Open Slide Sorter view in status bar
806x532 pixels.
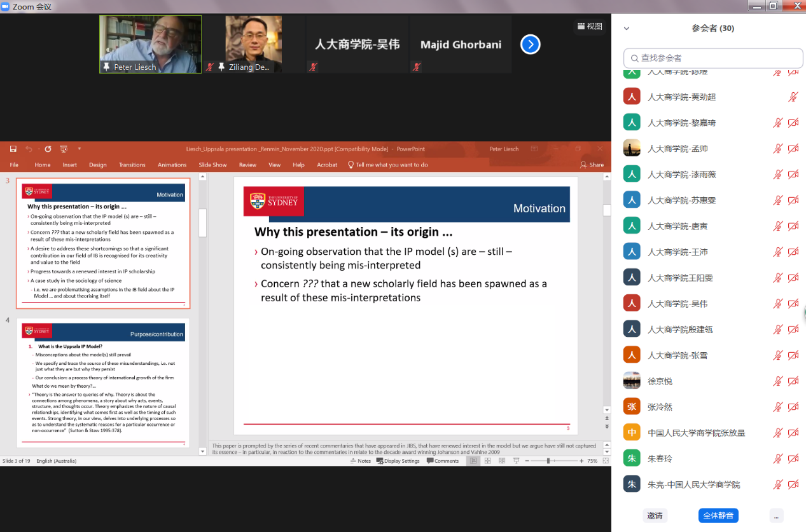487,461
